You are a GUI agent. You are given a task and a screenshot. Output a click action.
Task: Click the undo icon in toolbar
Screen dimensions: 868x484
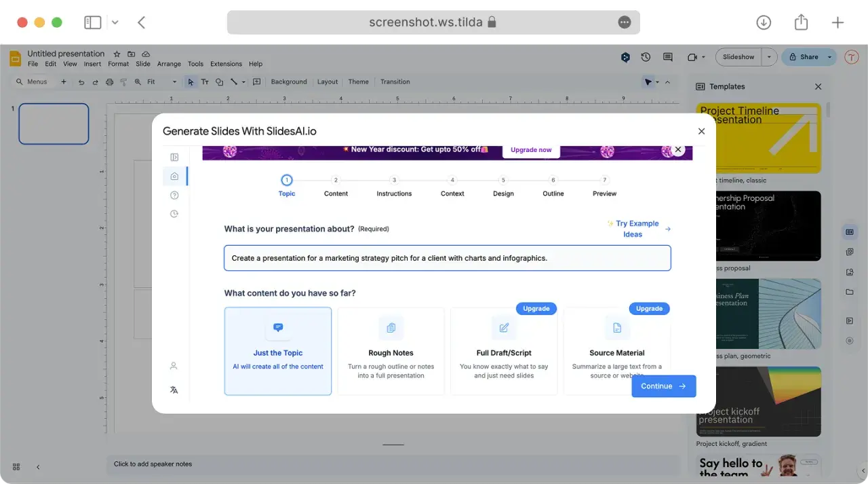pyautogui.click(x=81, y=81)
